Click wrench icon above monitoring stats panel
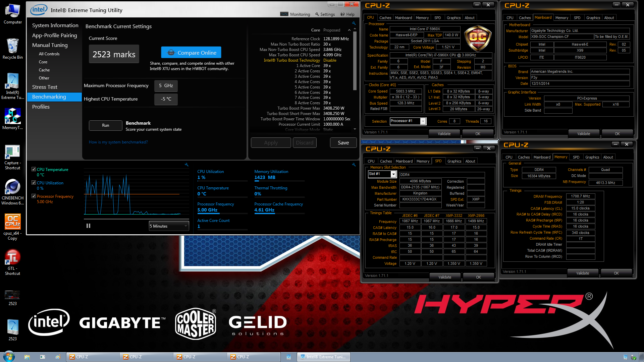 click(354, 165)
